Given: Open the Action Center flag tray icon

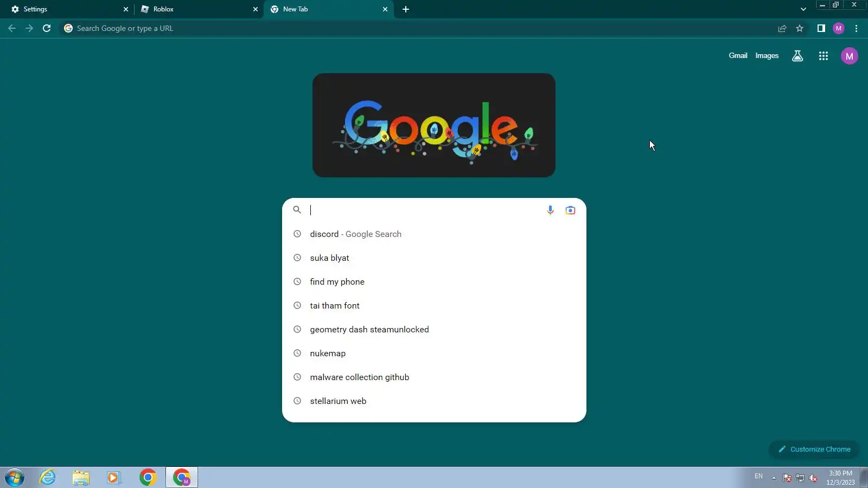Looking at the screenshot, I should pyautogui.click(x=787, y=478).
